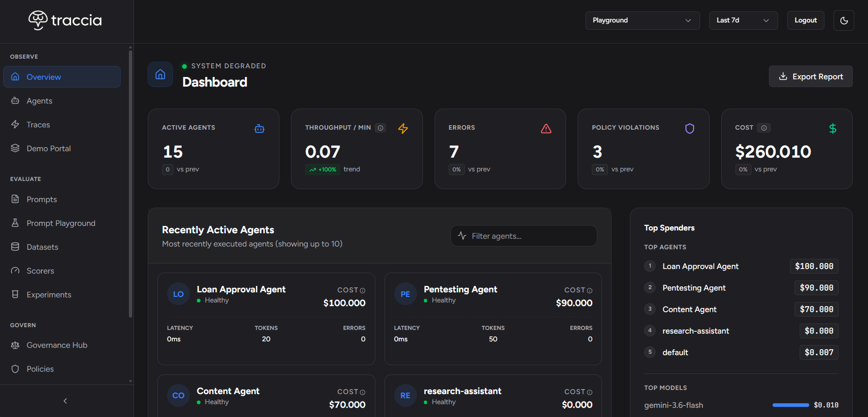Click the Cost card info icon
The image size is (868, 417).
click(764, 128)
